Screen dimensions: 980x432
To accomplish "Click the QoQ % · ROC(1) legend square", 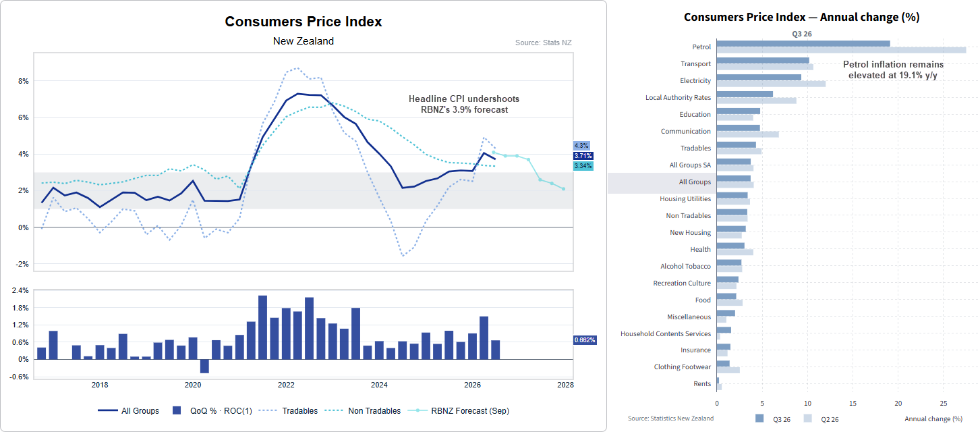I will pos(177,410).
